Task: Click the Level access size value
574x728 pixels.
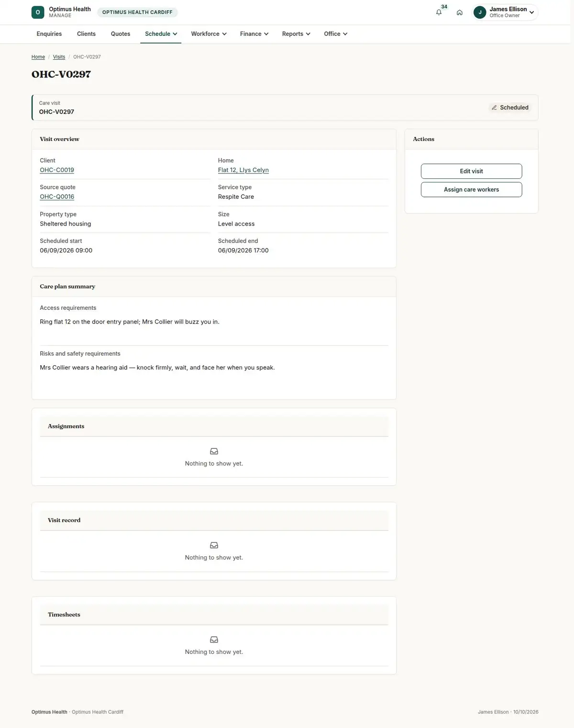Action: [x=236, y=224]
